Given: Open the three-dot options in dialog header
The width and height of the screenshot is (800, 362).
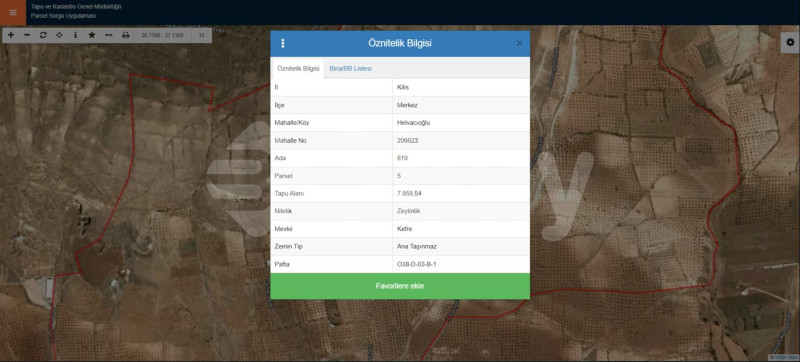Looking at the screenshot, I should tap(283, 43).
